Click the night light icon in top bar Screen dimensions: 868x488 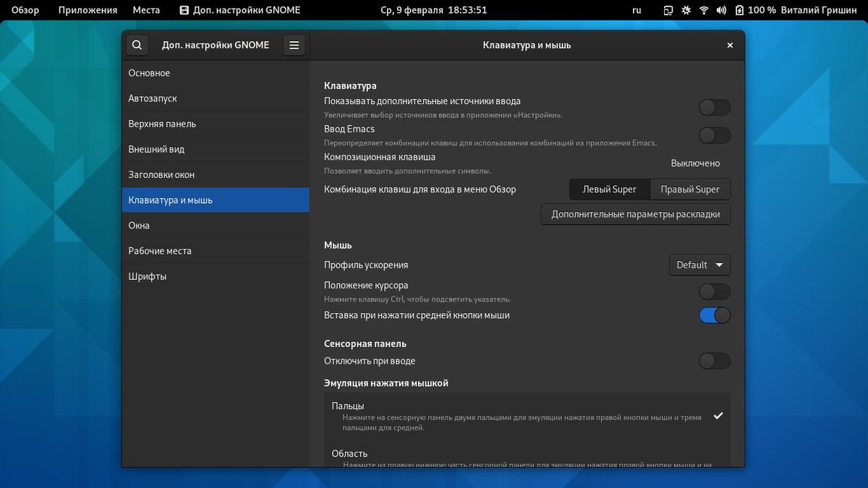(x=686, y=10)
